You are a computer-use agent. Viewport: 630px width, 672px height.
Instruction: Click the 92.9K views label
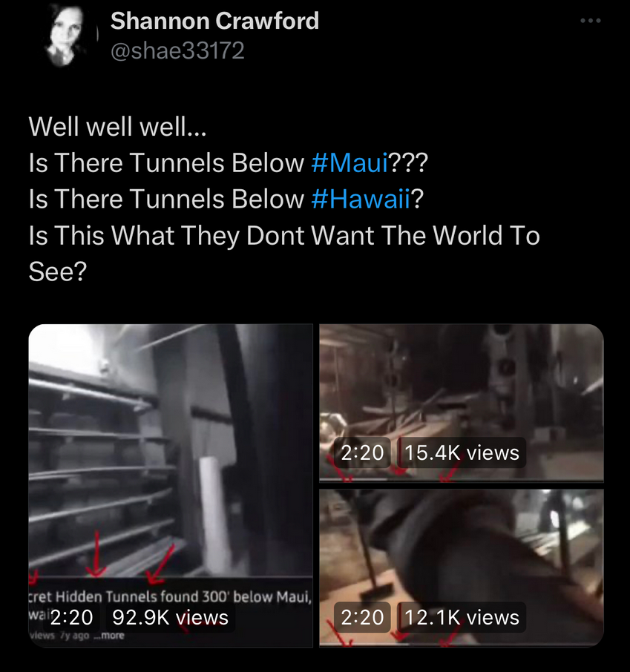pos(170,618)
